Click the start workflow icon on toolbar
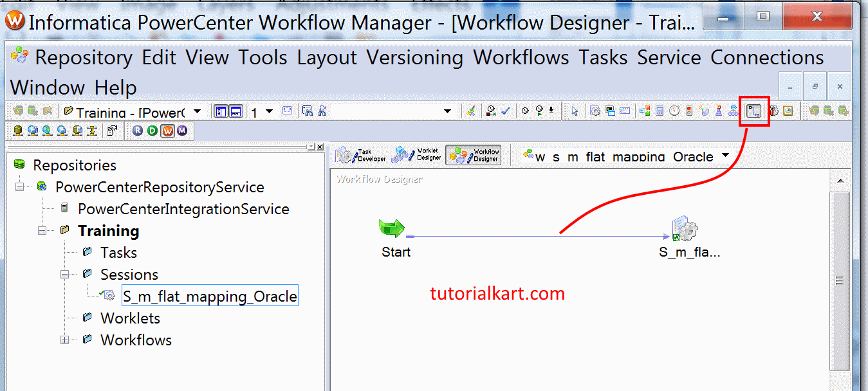The width and height of the screenshot is (868, 391). coord(539,111)
